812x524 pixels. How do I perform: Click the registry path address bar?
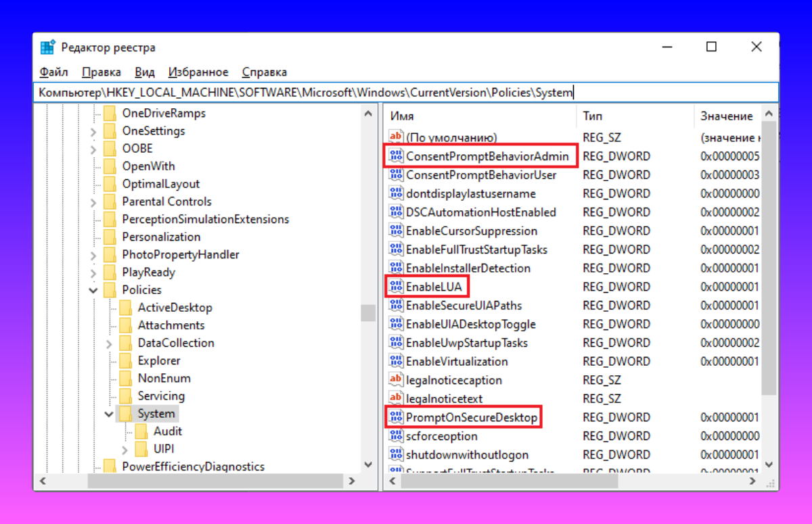[x=406, y=93]
